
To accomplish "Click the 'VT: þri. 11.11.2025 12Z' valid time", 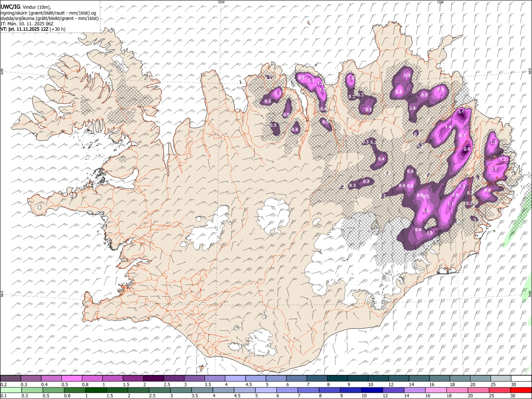I will 24,29.
